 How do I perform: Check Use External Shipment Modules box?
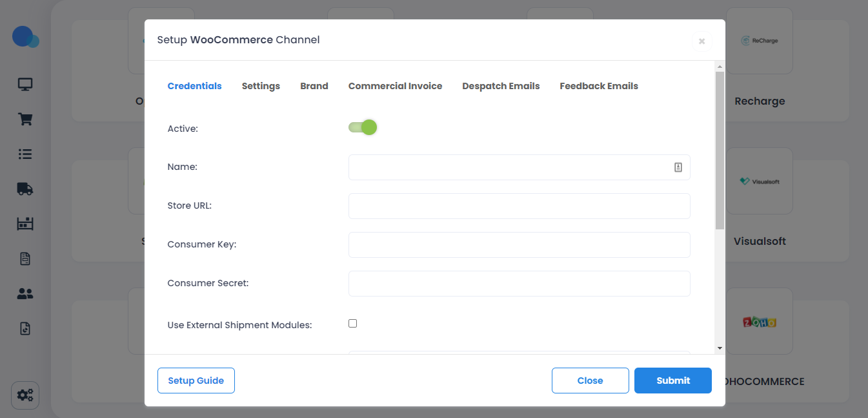(352, 324)
